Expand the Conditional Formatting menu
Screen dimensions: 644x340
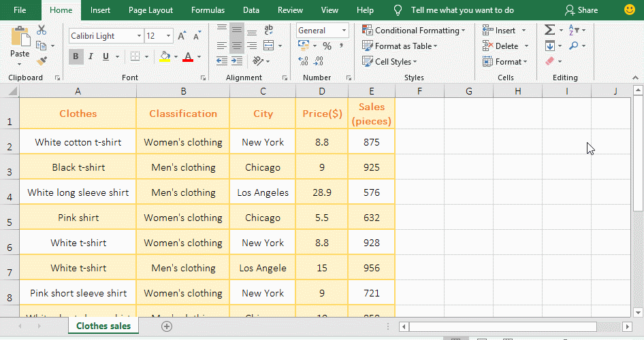tap(414, 31)
